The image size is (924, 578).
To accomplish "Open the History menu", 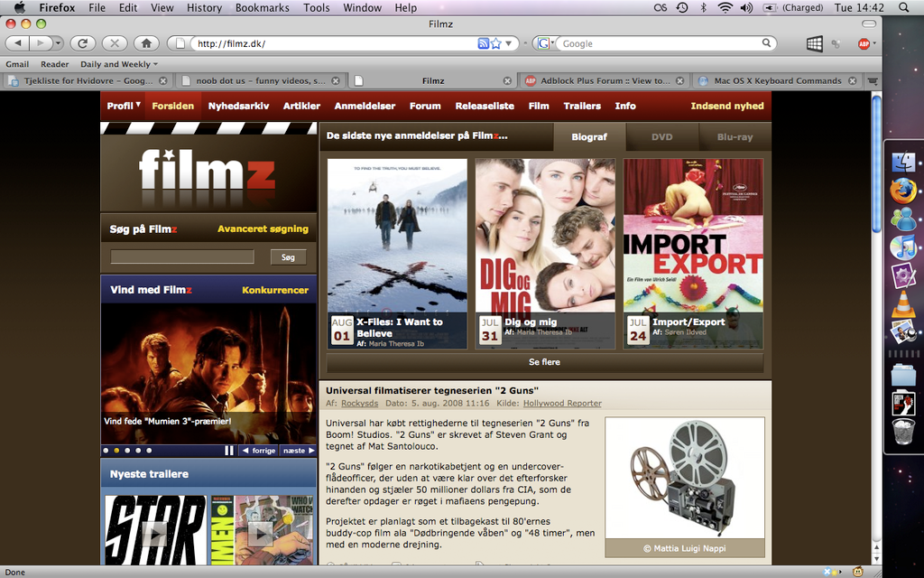I will click(204, 7).
